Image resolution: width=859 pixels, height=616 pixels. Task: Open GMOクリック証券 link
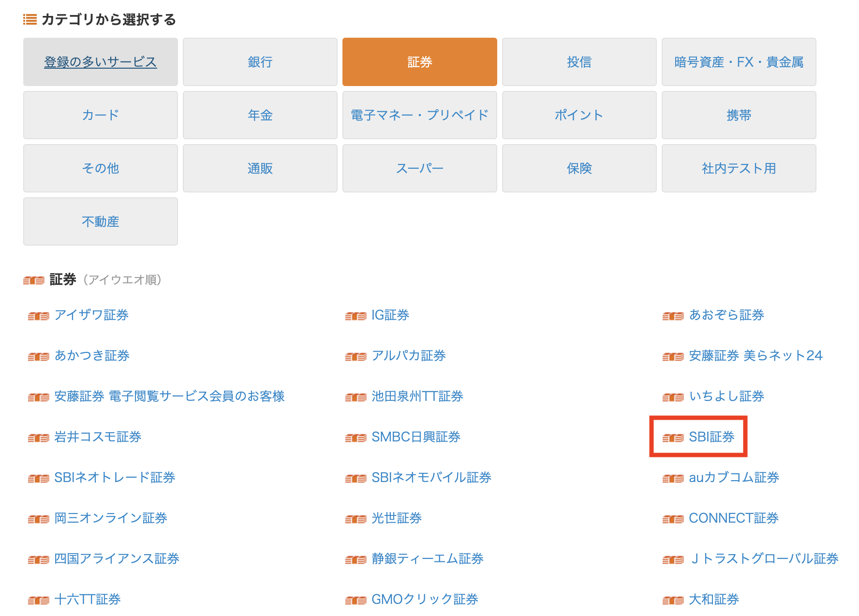click(425, 600)
